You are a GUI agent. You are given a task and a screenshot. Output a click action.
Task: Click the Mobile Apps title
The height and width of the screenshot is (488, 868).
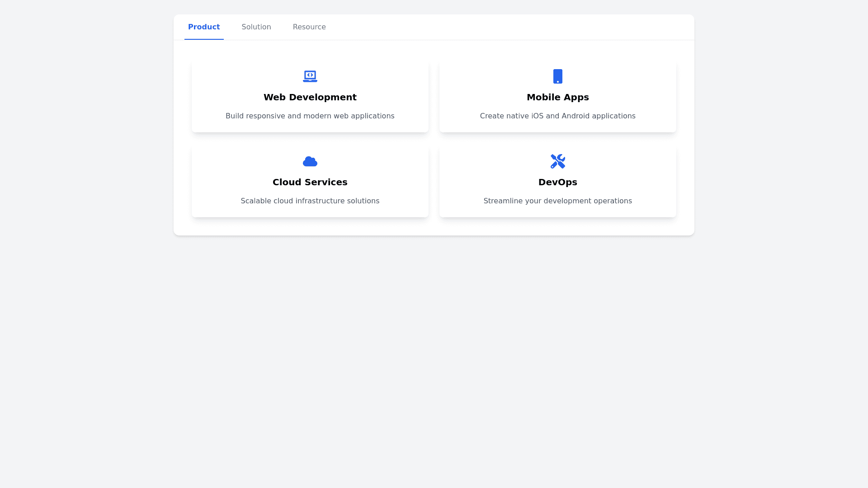point(557,97)
